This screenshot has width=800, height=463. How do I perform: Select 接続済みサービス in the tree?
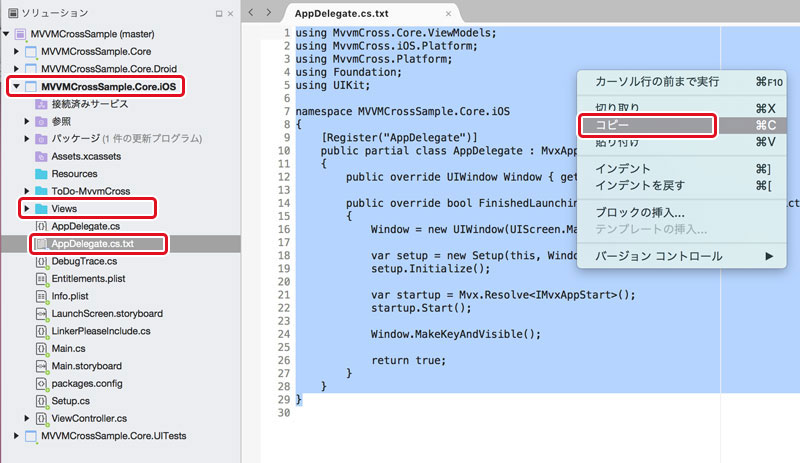(90, 104)
